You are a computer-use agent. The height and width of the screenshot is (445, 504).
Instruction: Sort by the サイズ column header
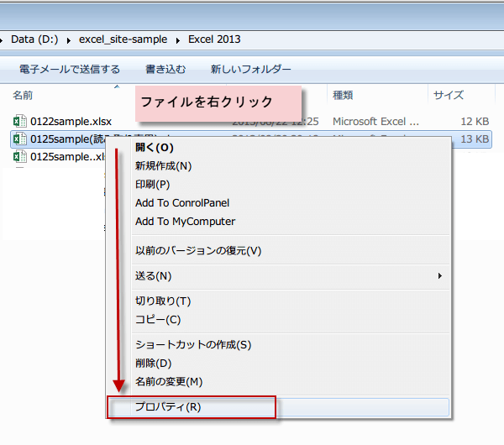click(449, 95)
